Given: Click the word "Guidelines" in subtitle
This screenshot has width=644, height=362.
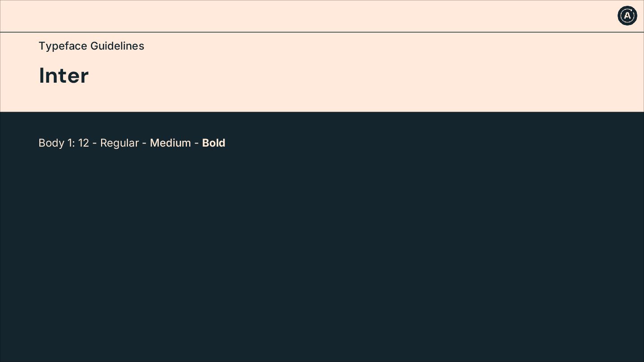Looking at the screenshot, I should [117, 46].
